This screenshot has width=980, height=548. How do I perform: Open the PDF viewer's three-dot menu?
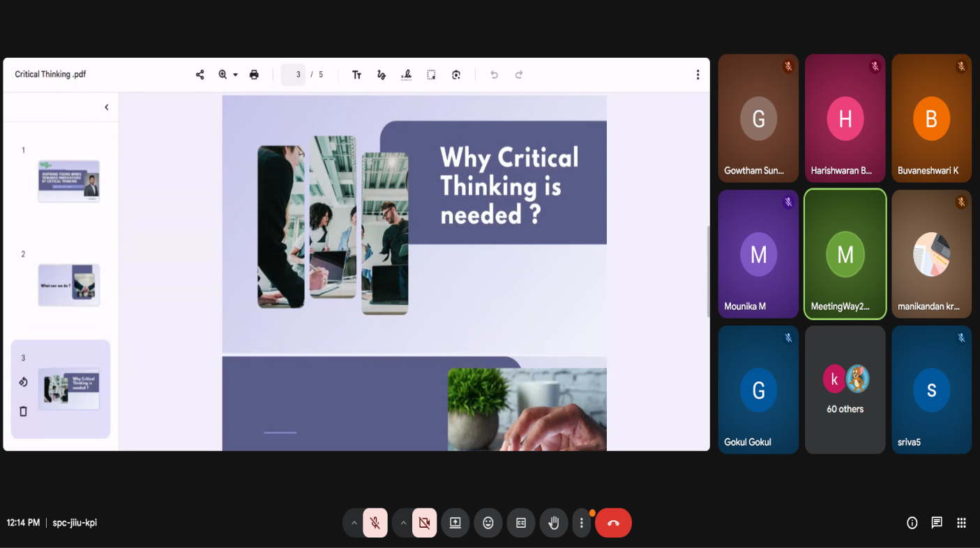pyautogui.click(x=698, y=75)
